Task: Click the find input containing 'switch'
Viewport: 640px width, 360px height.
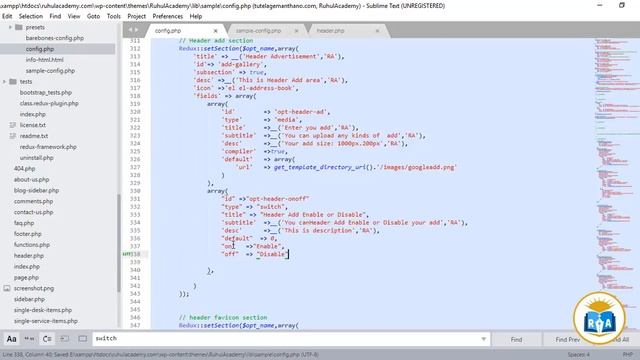Action: coord(286,339)
